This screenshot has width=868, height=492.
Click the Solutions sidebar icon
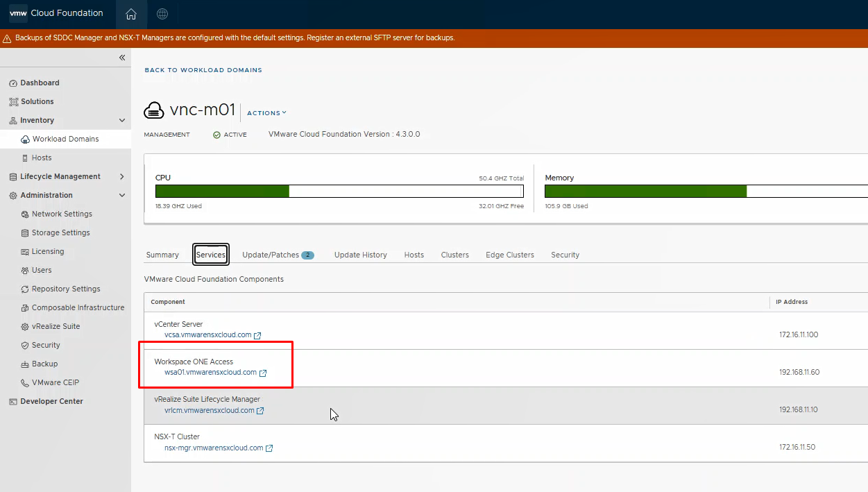(x=13, y=102)
